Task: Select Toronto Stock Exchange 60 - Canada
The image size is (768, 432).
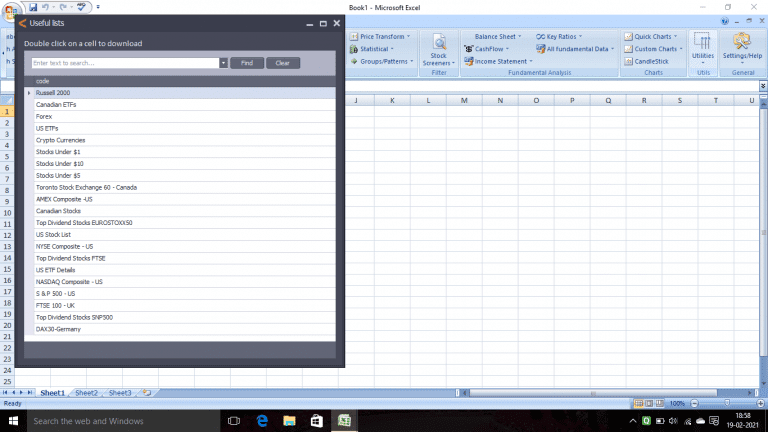Action: [185, 187]
